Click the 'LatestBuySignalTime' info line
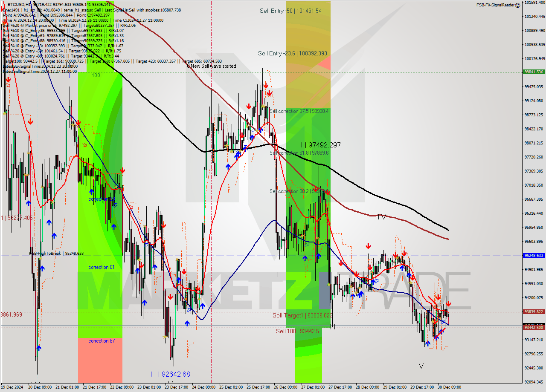 [x=40, y=66]
